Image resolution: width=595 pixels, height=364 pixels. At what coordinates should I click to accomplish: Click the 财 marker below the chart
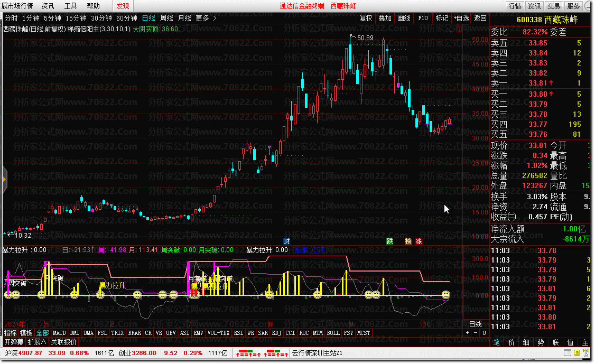[286, 241]
